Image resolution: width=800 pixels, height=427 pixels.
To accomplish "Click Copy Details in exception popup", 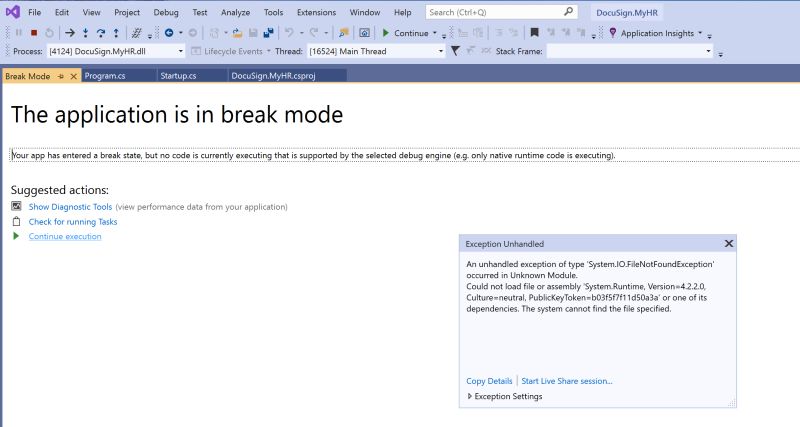I will [489, 381].
